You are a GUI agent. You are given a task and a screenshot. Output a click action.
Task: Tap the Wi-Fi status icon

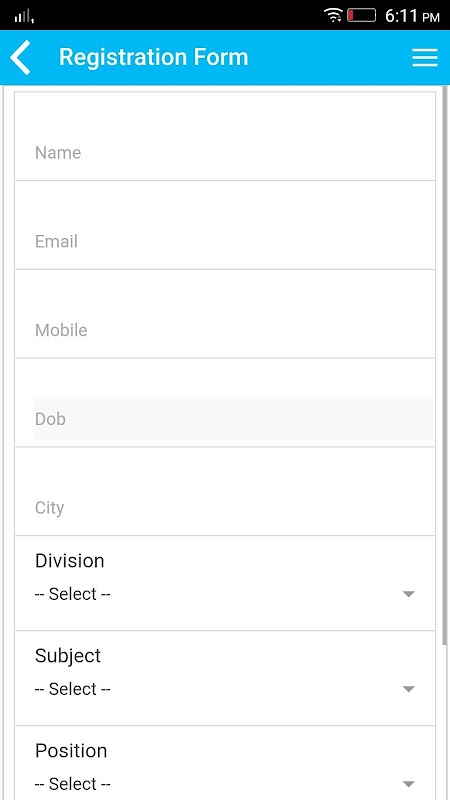click(x=333, y=15)
